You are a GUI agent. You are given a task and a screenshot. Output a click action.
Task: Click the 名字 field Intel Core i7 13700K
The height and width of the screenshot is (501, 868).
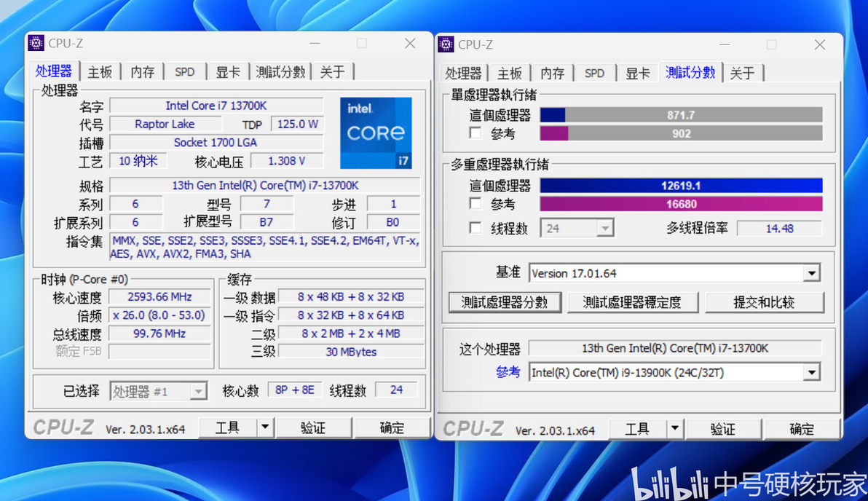click(216, 105)
